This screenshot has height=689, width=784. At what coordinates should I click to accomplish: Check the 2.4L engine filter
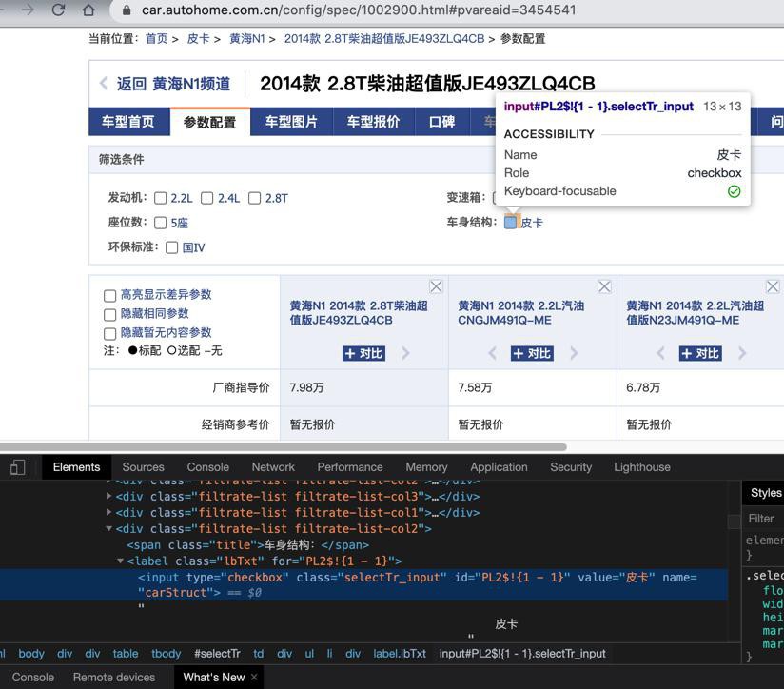(x=207, y=199)
